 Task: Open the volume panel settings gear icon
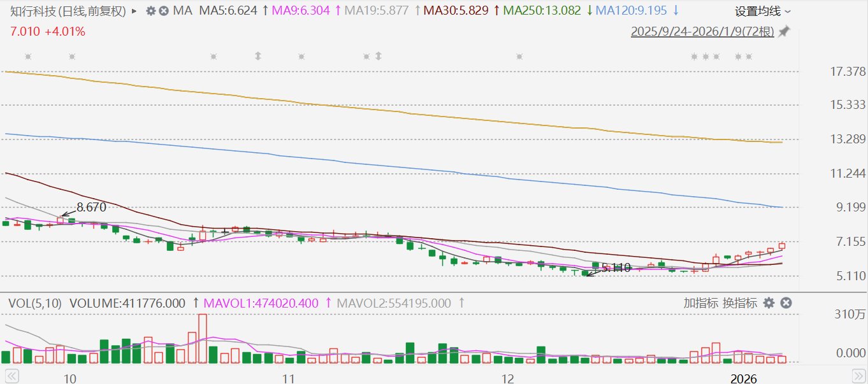click(x=769, y=303)
